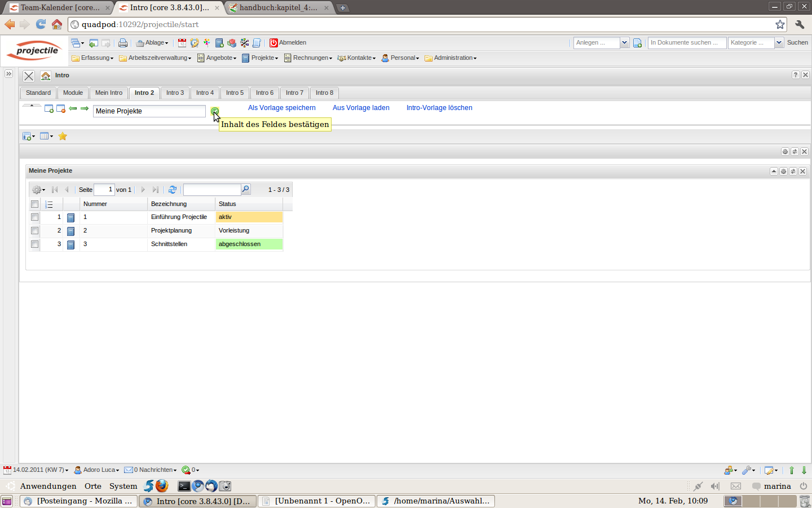Open the add-module dropdown below the intro field
The width and height of the screenshot is (812, 508).
(x=28, y=136)
